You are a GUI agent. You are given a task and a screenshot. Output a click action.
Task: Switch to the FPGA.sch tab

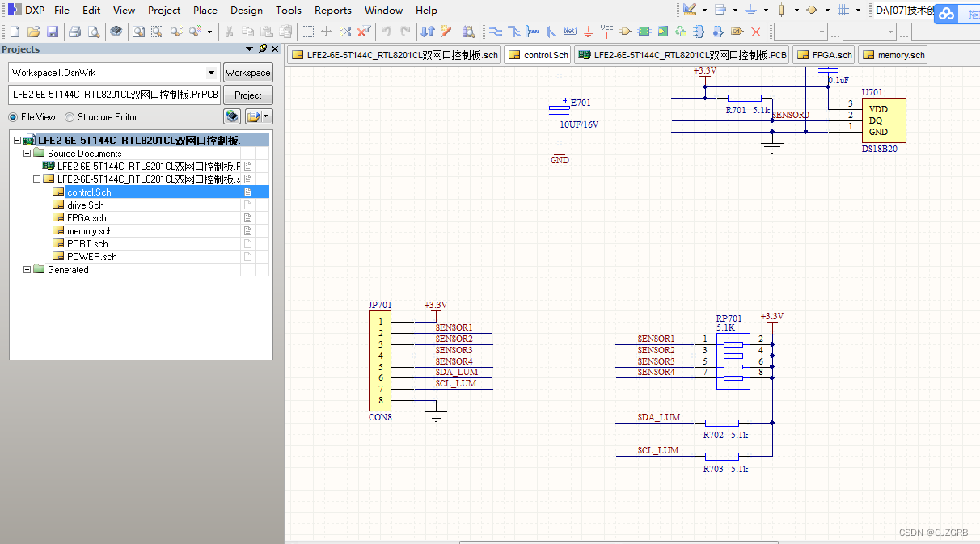(x=823, y=54)
